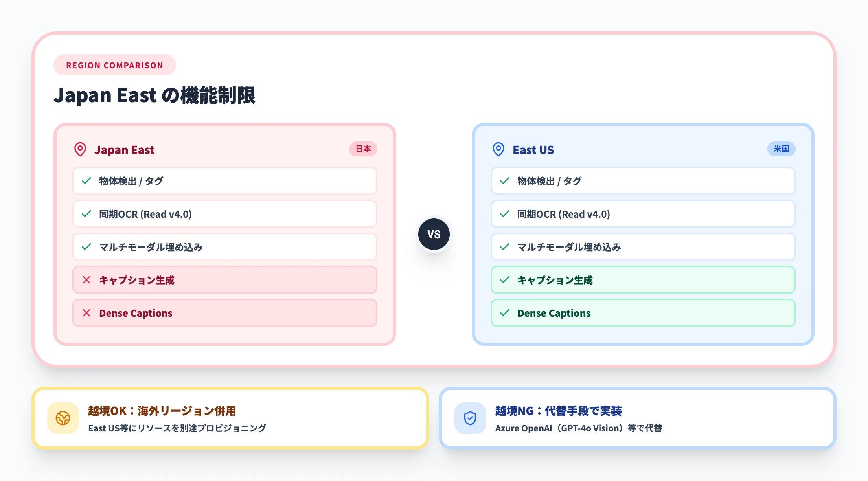Click the REGION COMPARISON pill label
868x481 pixels.
click(115, 65)
